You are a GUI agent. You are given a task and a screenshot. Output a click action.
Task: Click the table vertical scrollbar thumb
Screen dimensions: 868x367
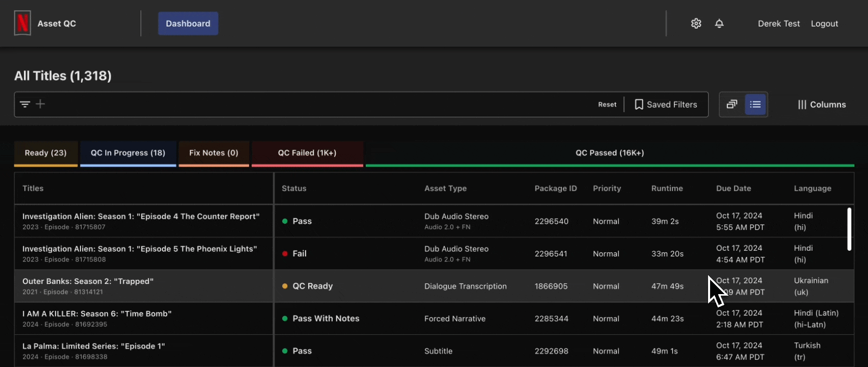click(849, 229)
